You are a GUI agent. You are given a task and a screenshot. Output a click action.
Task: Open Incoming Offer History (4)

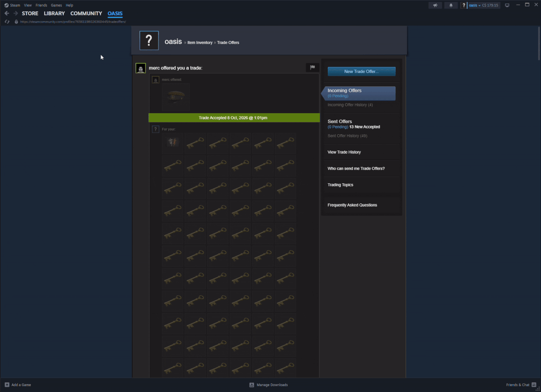(x=350, y=105)
